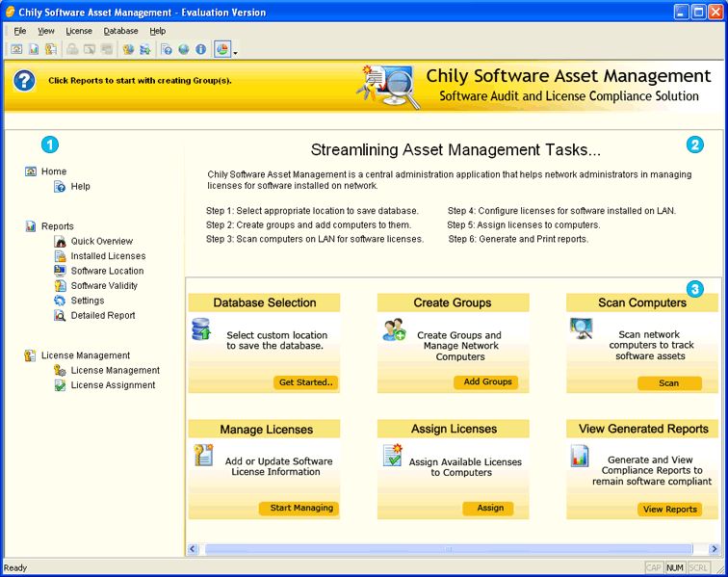Click the globe web icon in the toolbar

(184, 49)
